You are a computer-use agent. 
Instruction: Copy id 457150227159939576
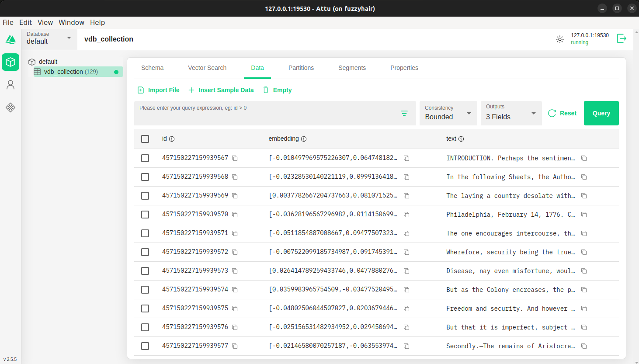coord(235,327)
